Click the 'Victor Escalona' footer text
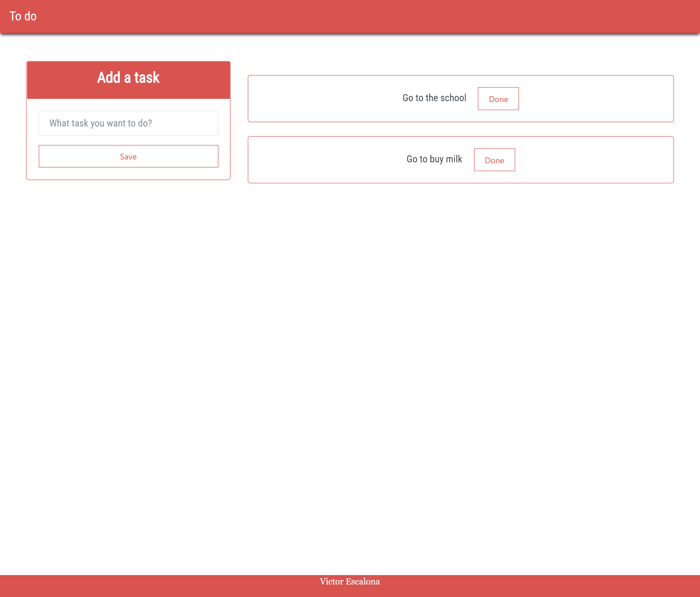This screenshot has height=597, width=700. (350, 582)
